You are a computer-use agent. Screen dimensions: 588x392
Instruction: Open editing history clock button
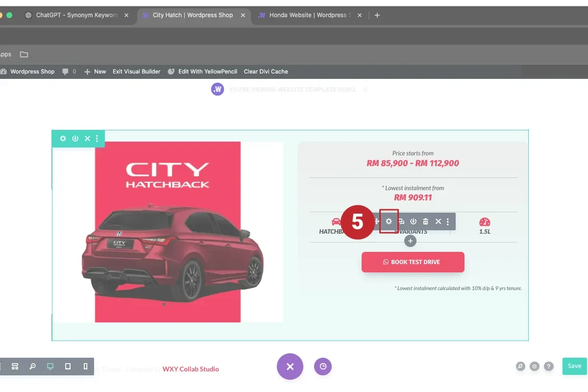tap(323, 367)
